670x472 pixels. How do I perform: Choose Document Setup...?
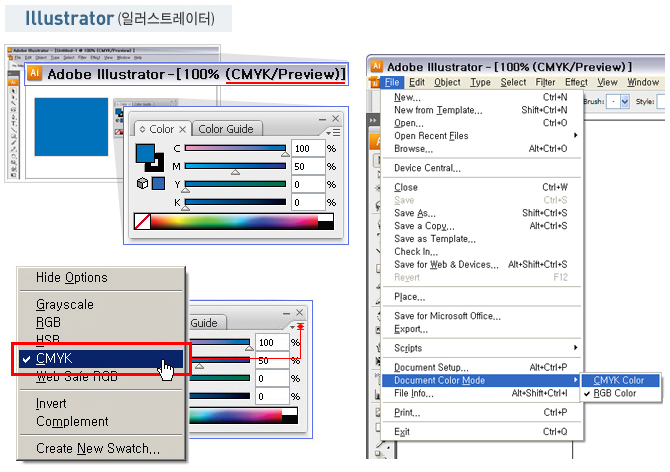(x=481, y=367)
